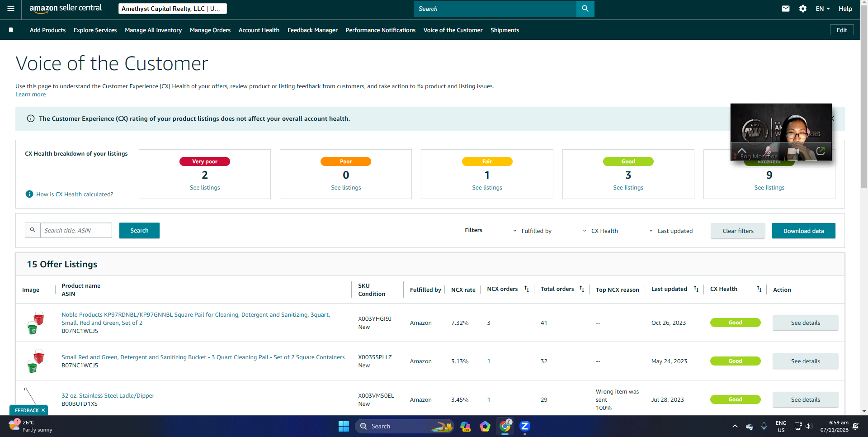See details for Noble Products Square Pail
This screenshot has width=868, height=437.
point(805,323)
